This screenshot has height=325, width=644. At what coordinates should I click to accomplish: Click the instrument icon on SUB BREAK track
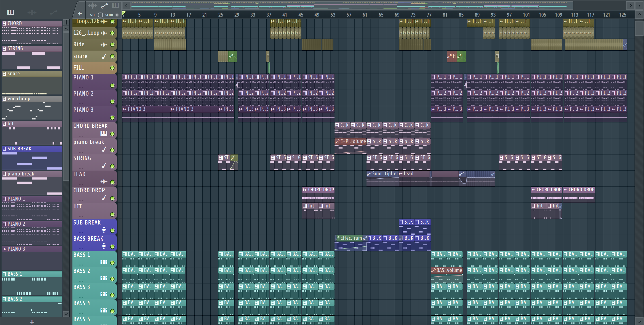(104, 230)
